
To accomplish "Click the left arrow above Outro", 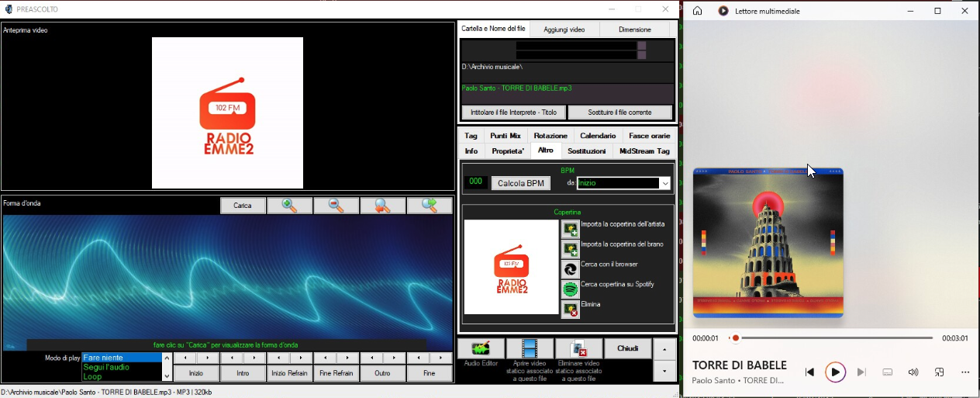I will (x=371, y=358).
